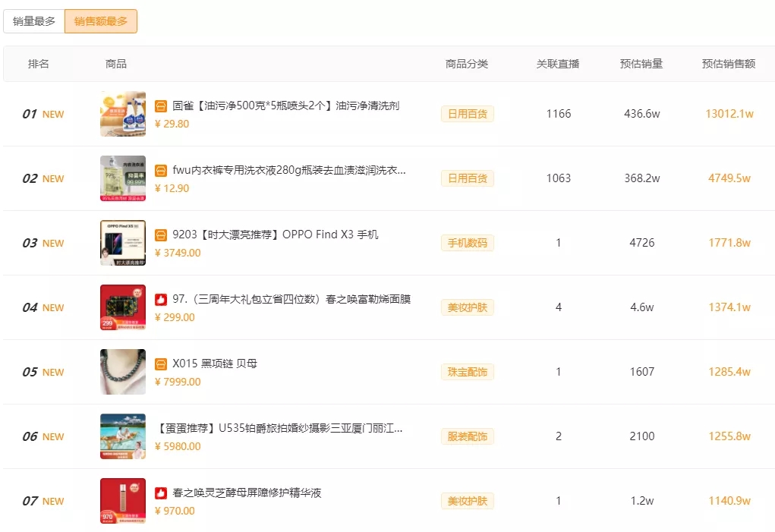Open product title 97.(三周年大礼包立省四位数)
The height and width of the screenshot is (532, 775).
tap(291, 299)
